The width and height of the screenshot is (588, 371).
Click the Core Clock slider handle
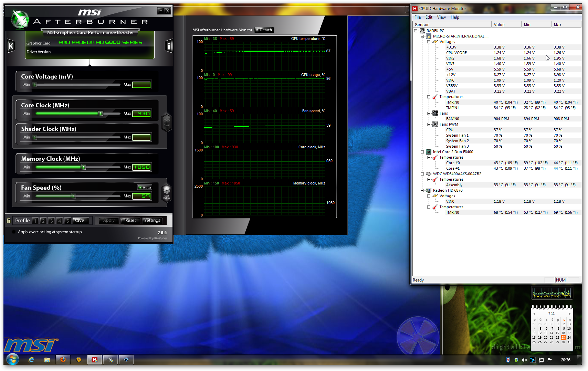point(101,114)
